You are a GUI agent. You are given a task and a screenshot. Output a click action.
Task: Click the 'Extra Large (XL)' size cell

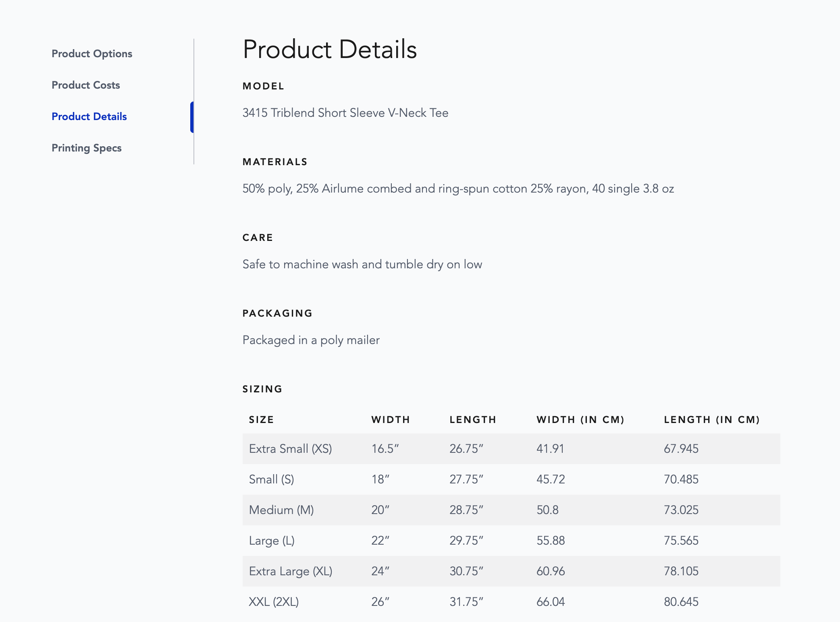click(291, 571)
